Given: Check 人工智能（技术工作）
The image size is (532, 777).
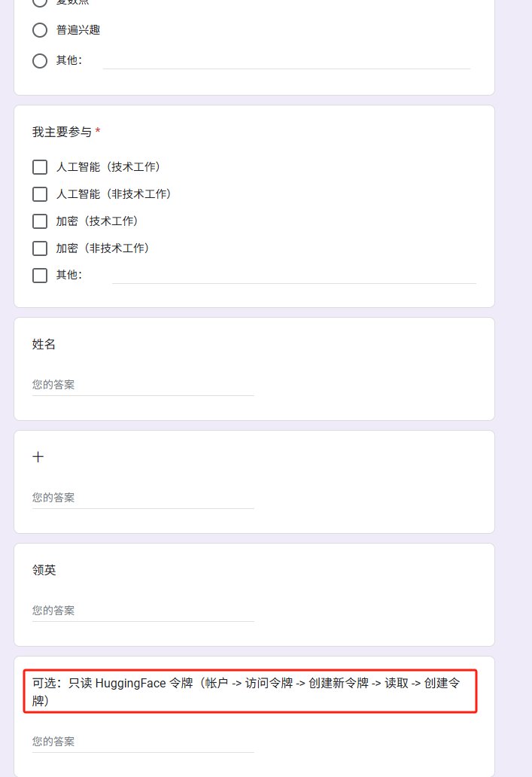Looking at the screenshot, I should click(40, 167).
